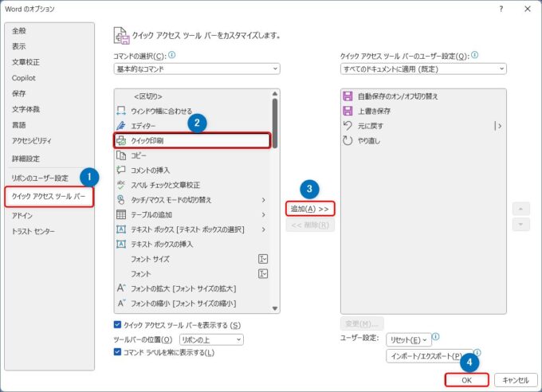Click the やり直し redo icon
The height and width of the screenshot is (392, 542).
[348, 141]
